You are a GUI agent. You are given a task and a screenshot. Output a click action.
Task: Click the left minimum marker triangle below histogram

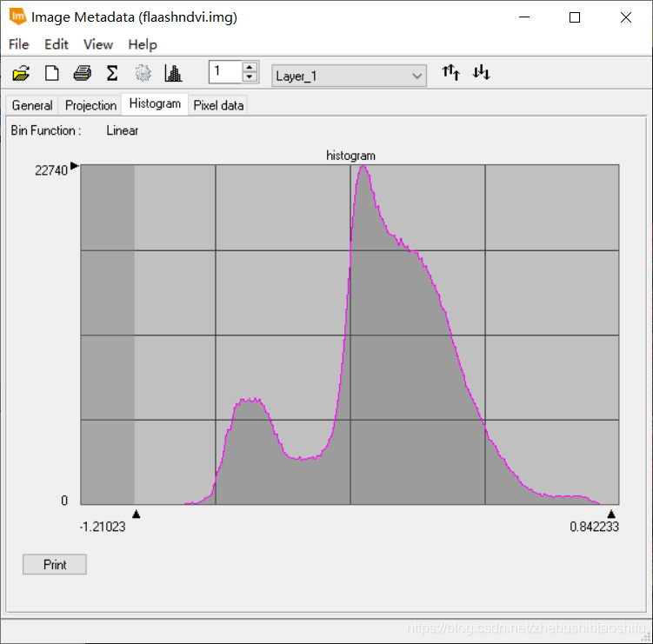(x=137, y=515)
